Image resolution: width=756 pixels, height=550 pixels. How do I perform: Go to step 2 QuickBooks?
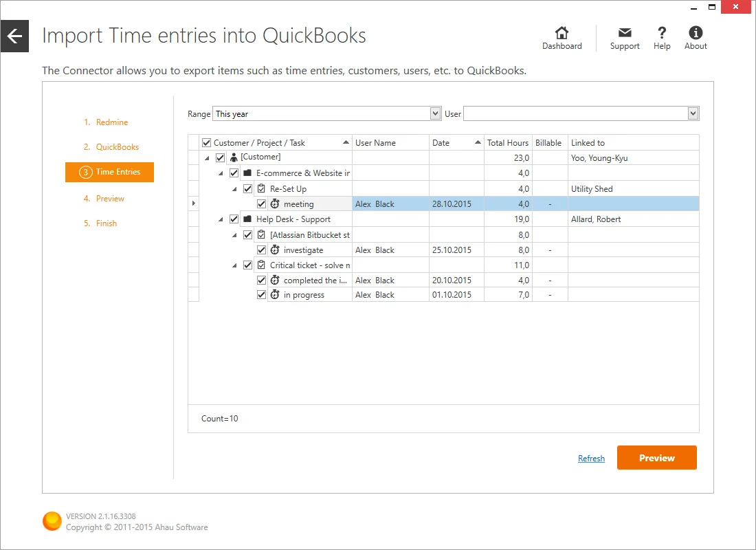(111, 146)
